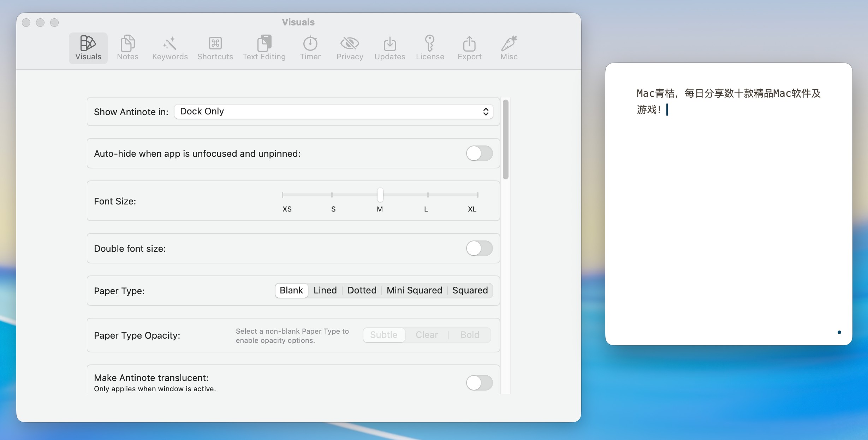Click the blue dot in note window

(839, 332)
